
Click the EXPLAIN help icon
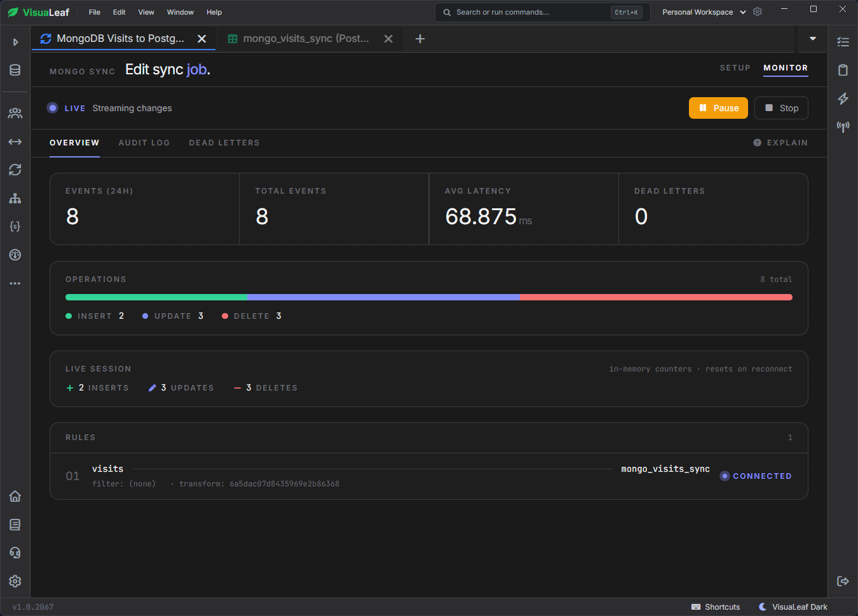(757, 143)
